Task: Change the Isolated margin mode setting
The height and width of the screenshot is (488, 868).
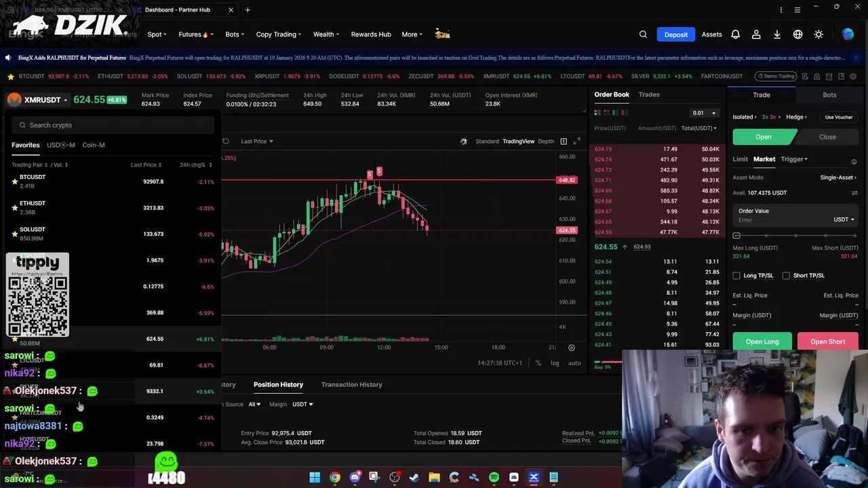Action: (x=745, y=117)
